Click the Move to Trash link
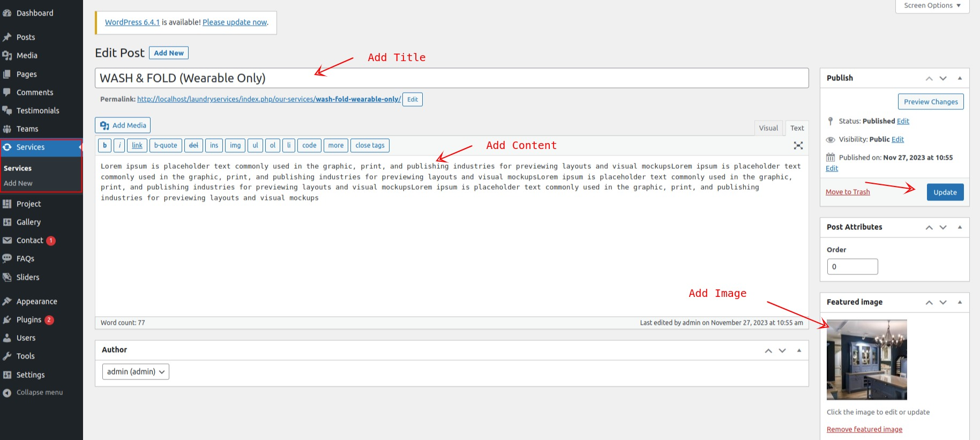 coord(848,192)
